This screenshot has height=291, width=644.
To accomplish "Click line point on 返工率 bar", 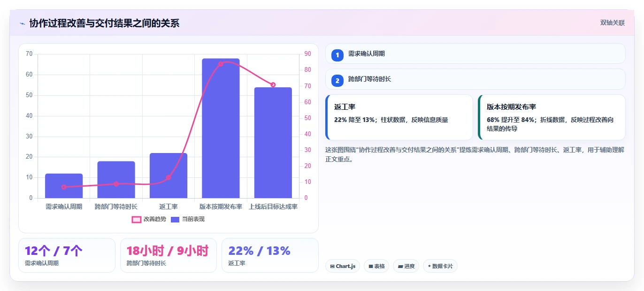I will [169, 177].
